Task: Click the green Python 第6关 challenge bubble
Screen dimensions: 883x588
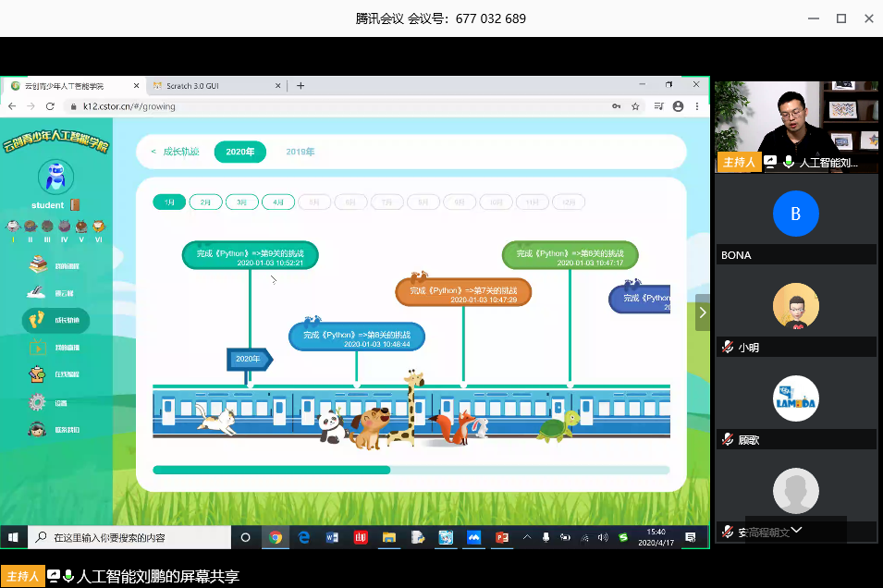Action: pyautogui.click(x=570, y=255)
